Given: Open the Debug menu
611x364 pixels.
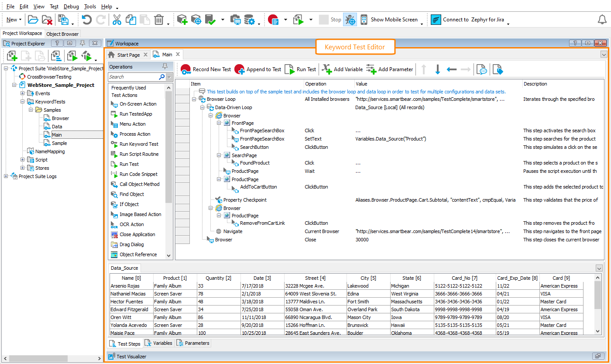Looking at the screenshot, I should [x=71, y=7].
